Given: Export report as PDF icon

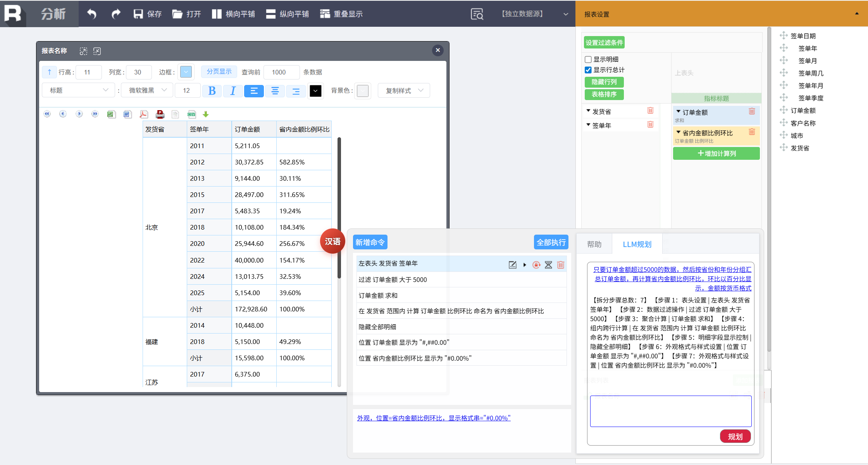Looking at the screenshot, I should [x=144, y=114].
